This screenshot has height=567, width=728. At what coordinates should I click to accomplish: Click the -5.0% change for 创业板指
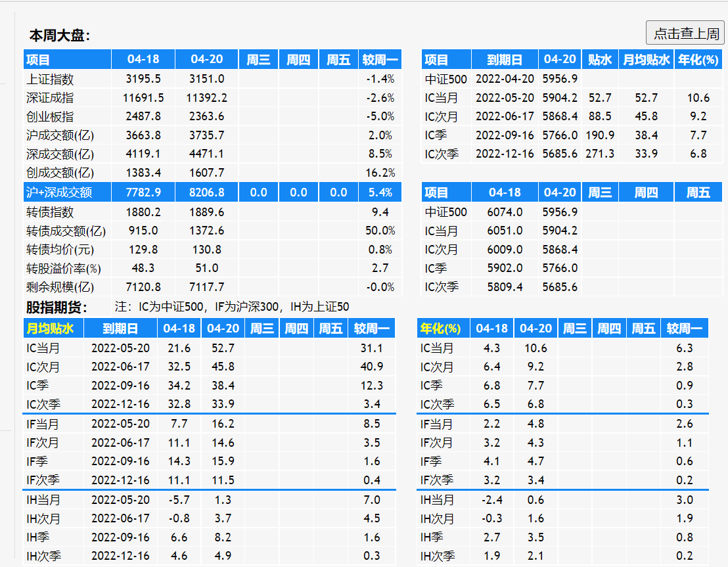pos(380,116)
